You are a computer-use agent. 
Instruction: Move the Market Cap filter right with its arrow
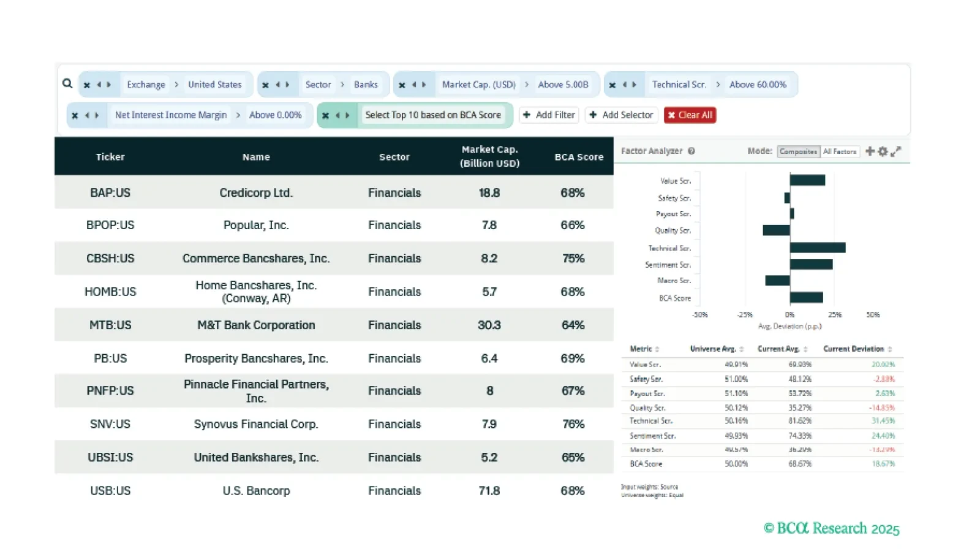pyautogui.click(x=423, y=85)
